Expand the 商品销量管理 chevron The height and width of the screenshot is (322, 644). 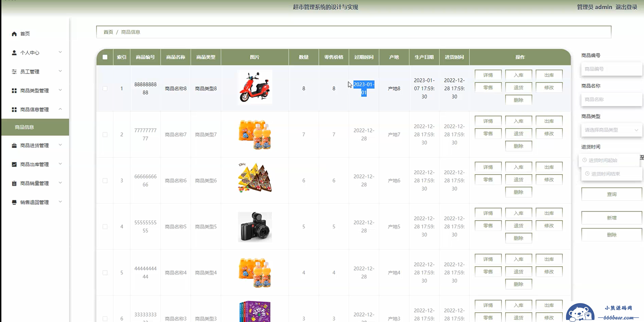[60, 183]
